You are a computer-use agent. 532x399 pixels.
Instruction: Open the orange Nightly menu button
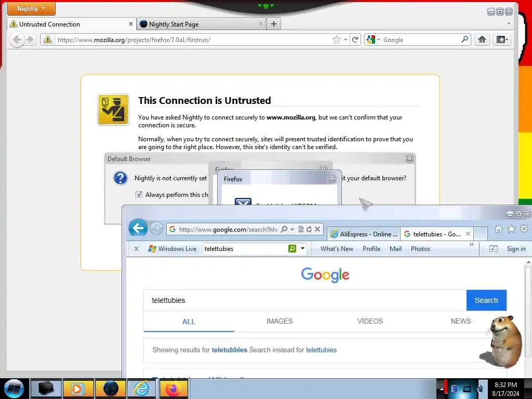[31, 8]
